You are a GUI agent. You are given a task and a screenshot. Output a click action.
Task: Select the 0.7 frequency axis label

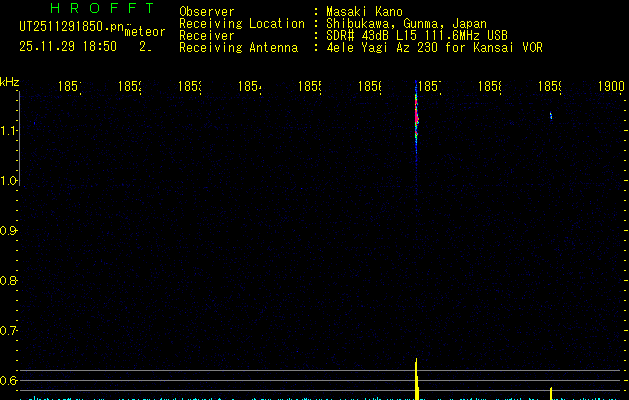coord(10,330)
